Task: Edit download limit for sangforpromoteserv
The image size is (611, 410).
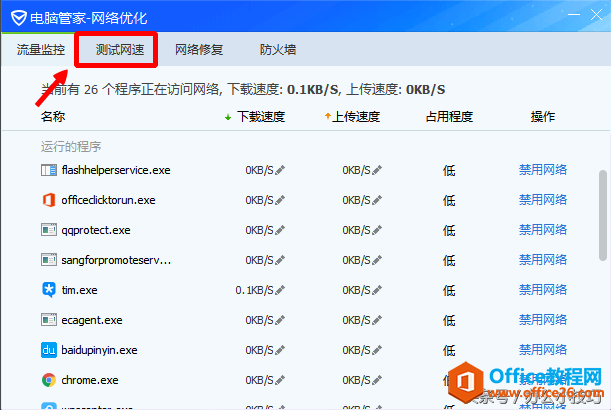Action: click(x=280, y=260)
